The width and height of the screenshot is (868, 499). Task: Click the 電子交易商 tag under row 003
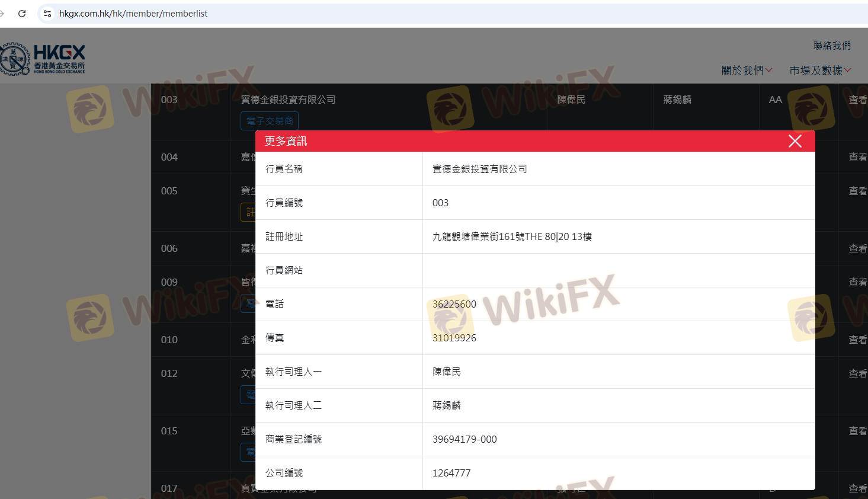point(270,121)
